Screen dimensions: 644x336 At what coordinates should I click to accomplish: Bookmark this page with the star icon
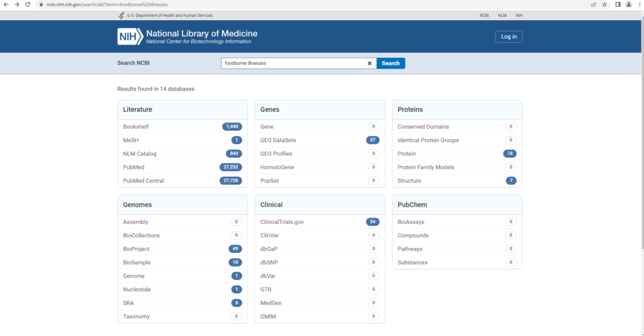pos(604,4)
